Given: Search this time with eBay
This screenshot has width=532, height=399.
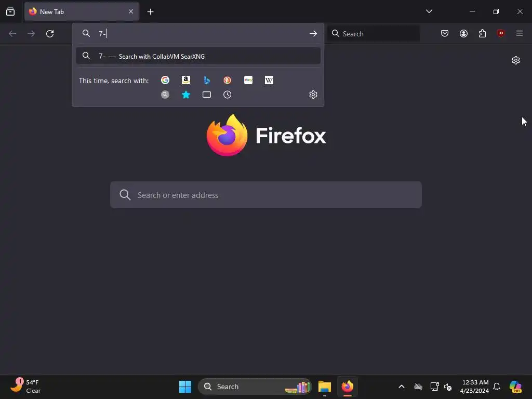Looking at the screenshot, I should point(248,80).
